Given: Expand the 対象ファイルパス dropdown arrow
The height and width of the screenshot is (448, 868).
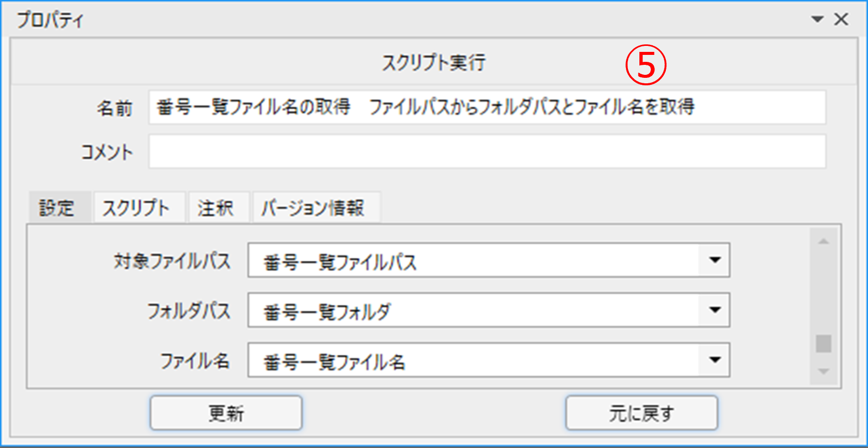Looking at the screenshot, I should pyautogui.click(x=715, y=260).
